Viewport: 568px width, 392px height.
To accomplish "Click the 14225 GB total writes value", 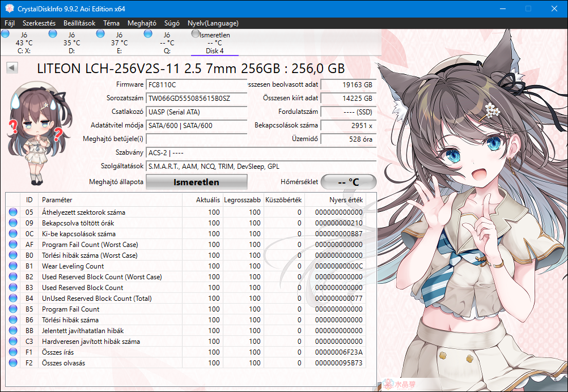I will pyautogui.click(x=349, y=98).
